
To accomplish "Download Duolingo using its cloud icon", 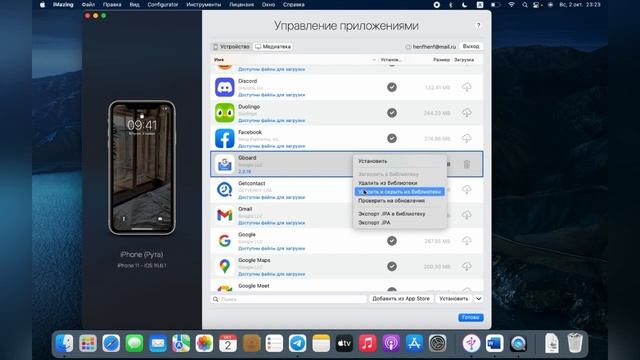I will pos(467,113).
